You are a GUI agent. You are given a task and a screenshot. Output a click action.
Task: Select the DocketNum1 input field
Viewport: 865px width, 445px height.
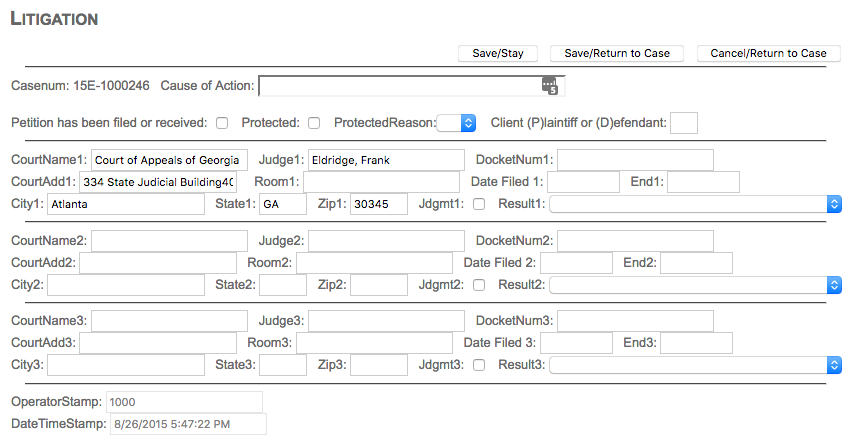point(635,160)
